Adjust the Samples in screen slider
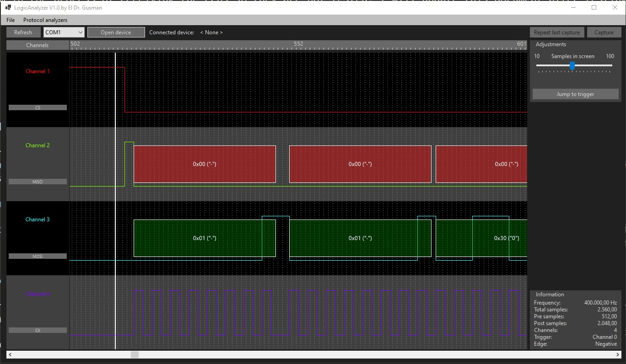The height and width of the screenshot is (364, 626). [x=572, y=66]
